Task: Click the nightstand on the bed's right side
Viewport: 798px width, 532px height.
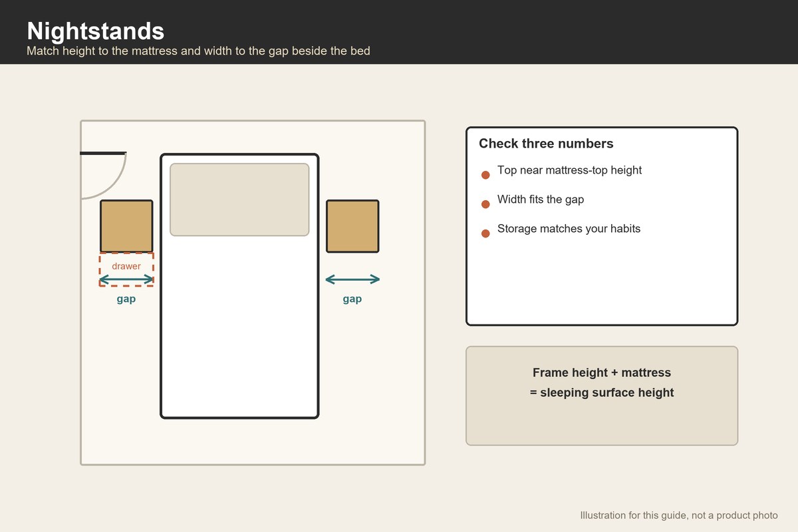Action: pos(352,226)
